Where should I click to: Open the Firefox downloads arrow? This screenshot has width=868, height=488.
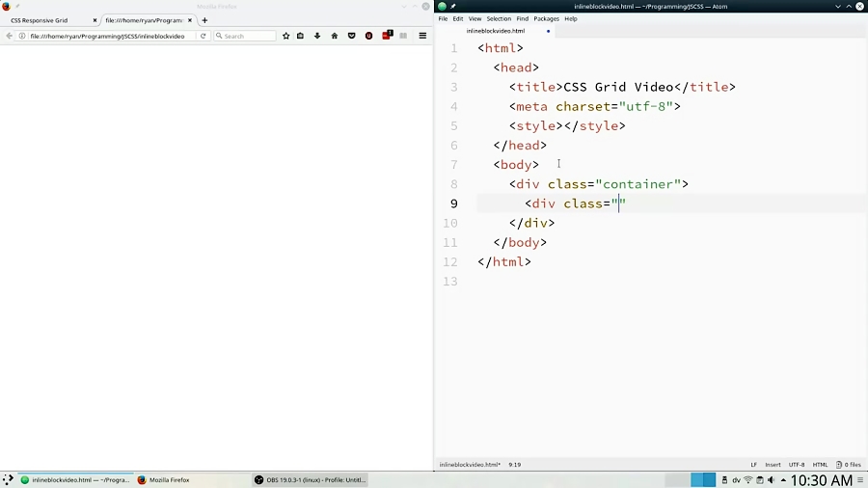pos(317,36)
